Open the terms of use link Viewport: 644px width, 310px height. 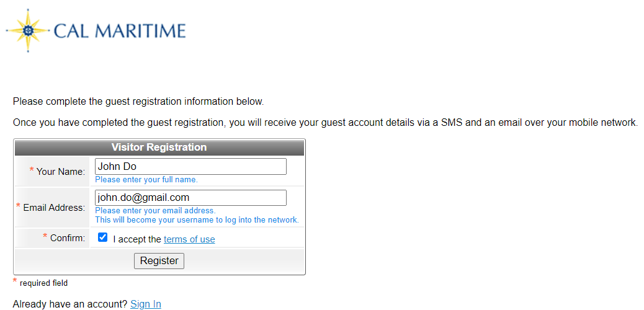pyautogui.click(x=189, y=239)
